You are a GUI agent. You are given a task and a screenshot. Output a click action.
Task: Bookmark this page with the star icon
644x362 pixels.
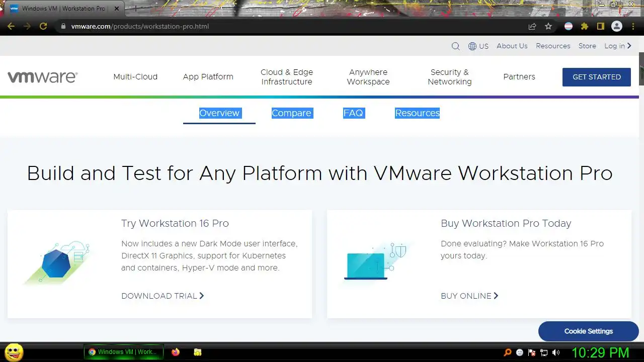[548, 26]
